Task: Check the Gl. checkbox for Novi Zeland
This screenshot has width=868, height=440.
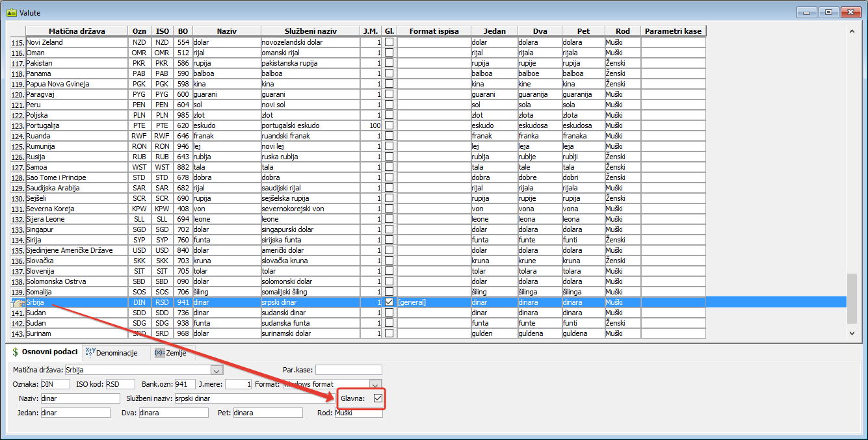Action: click(389, 42)
